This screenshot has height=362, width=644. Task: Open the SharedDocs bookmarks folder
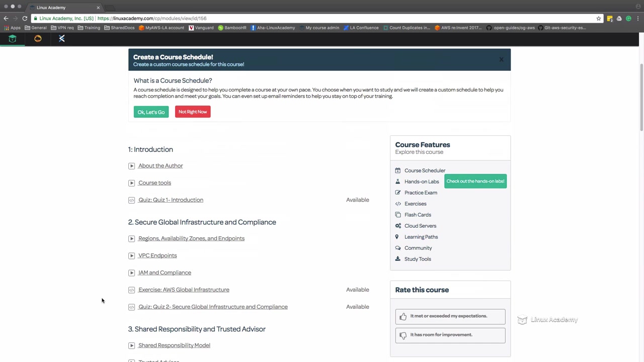point(119,28)
